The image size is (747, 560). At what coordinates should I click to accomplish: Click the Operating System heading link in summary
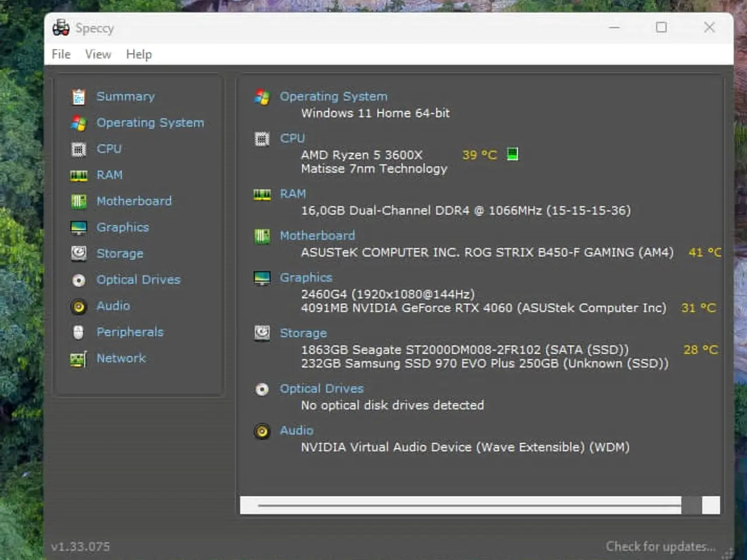point(333,97)
